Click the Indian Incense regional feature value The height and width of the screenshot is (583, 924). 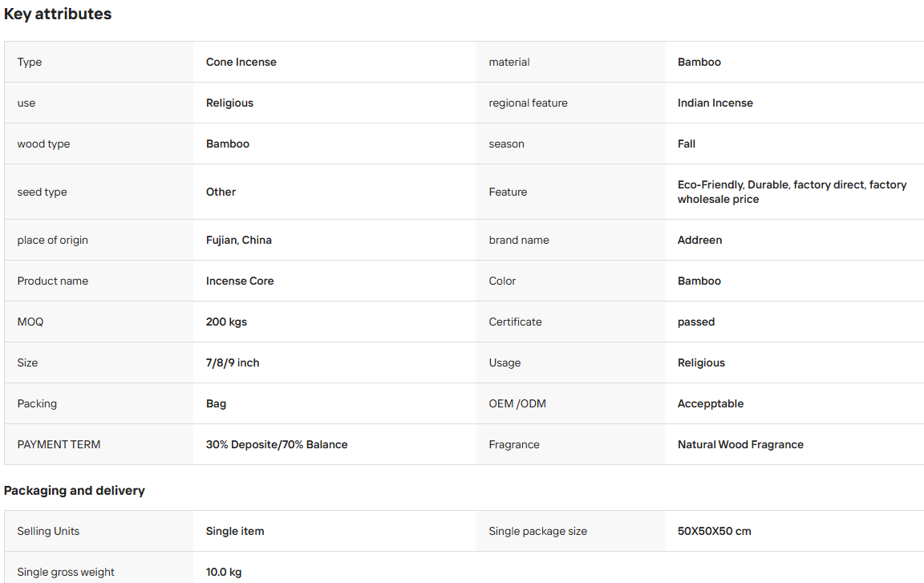click(x=715, y=103)
